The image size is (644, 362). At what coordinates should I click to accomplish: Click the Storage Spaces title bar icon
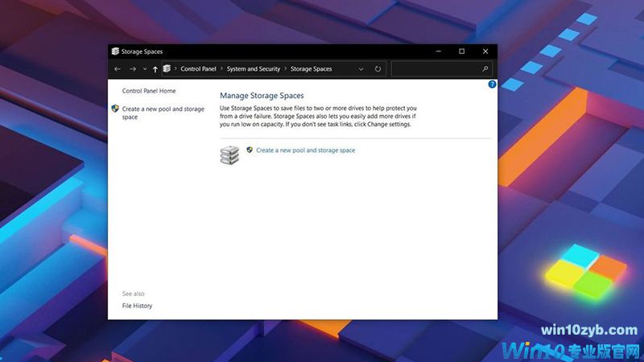(115, 51)
